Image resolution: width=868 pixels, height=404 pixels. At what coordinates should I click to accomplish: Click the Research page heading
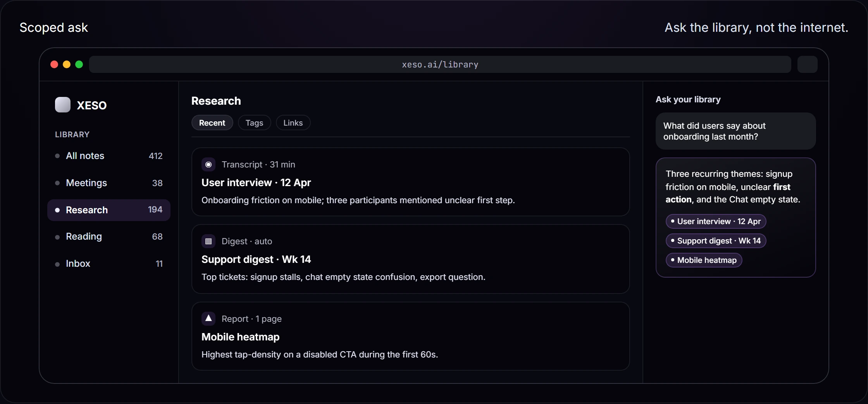pos(216,101)
